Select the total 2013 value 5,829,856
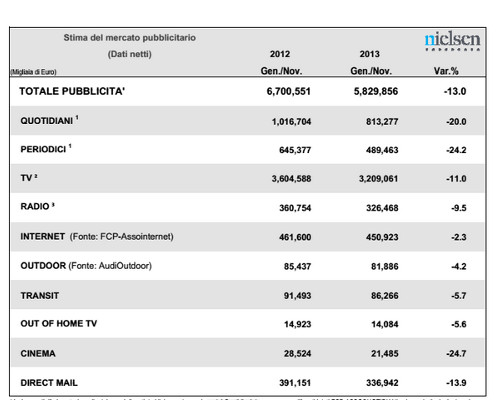The height and width of the screenshot is (400, 500). coord(376,91)
